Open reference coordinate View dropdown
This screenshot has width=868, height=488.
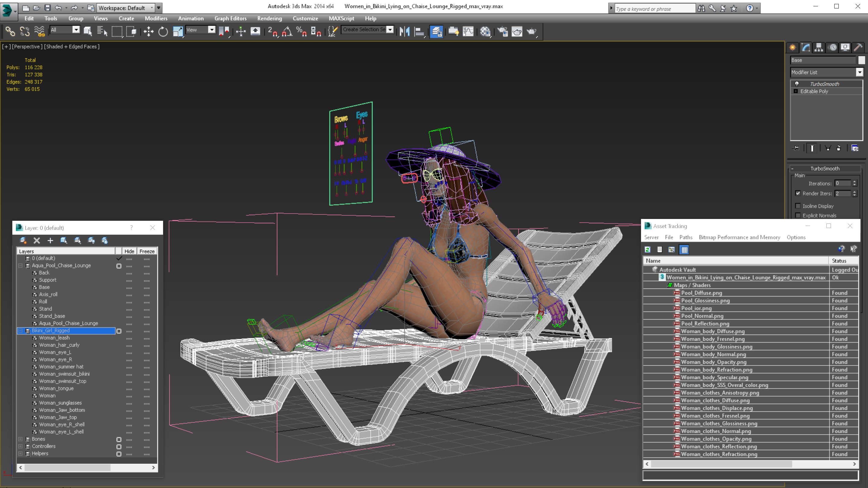212,30
